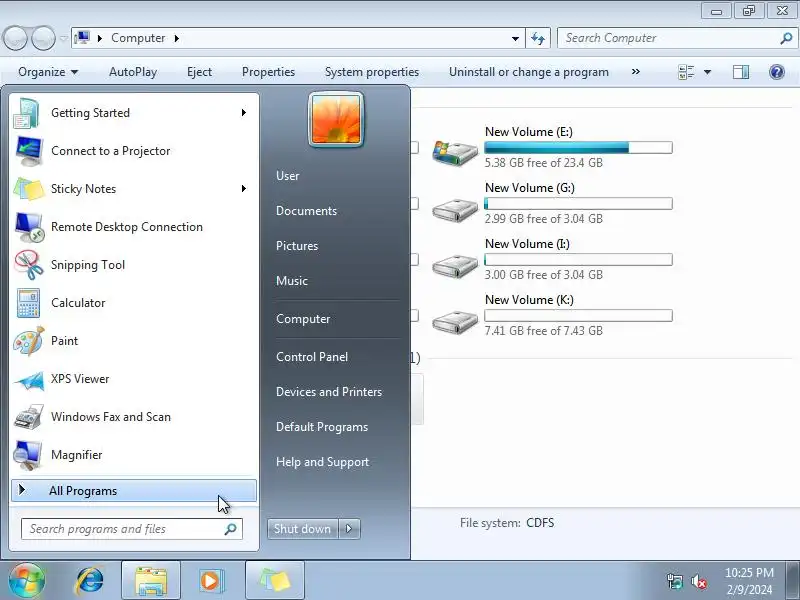The height and width of the screenshot is (600, 800).
Task: Click the search magnifier icon in Explorer
Action: coord(786,38)
